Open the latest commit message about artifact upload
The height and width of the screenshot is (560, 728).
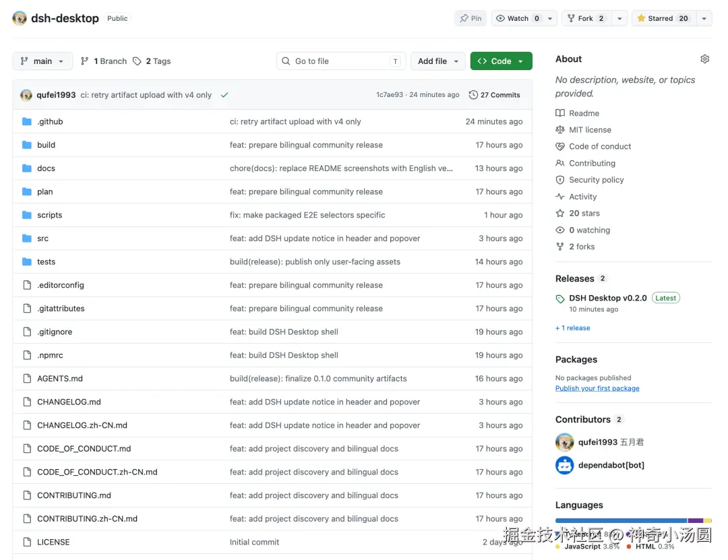[146, 95]
